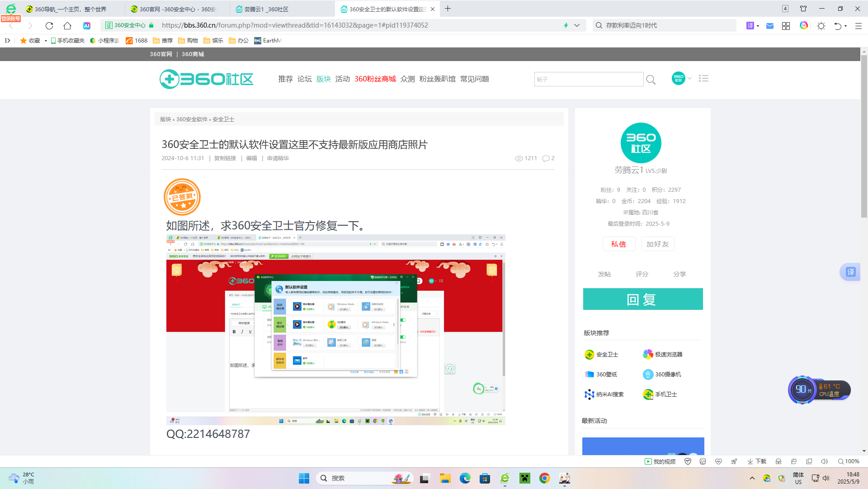Click the page vertical scrollbar thumb
Screen dimensions: 868x489
[864, 136]
